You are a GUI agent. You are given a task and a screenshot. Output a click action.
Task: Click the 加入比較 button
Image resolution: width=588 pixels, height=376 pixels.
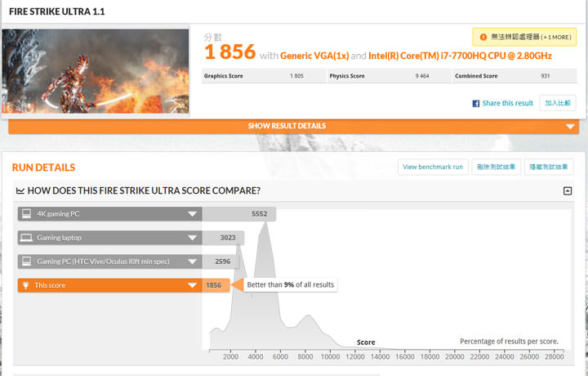click(x=559, y=103)
